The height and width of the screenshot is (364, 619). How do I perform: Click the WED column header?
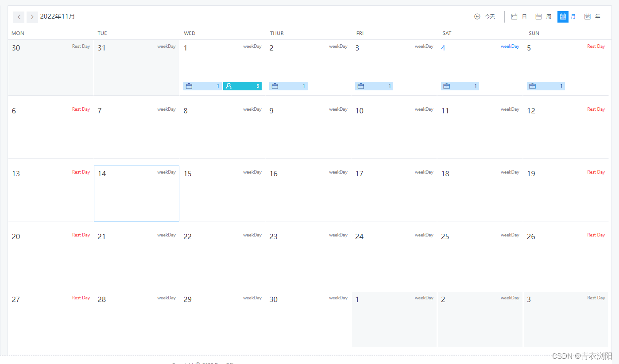point(190,33)
